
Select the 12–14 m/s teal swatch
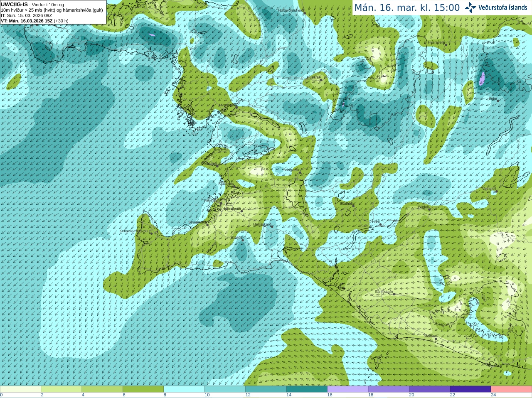(x=266, y=389)
